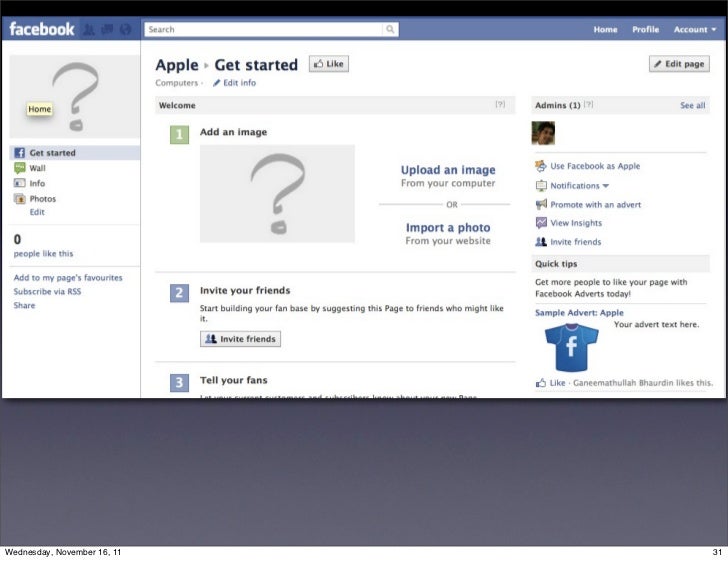
Task: Click the search magnifier icon
Action: [390, 30]
